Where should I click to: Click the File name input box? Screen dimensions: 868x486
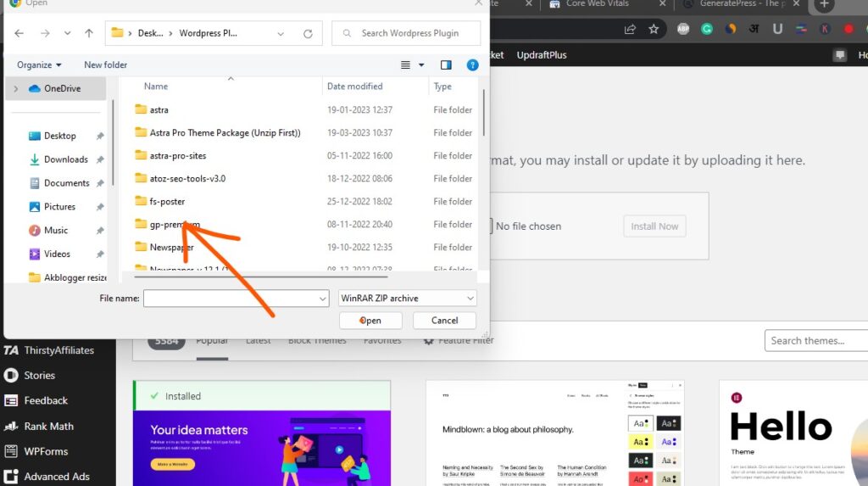pyautogui.click(x=231, y=299)
